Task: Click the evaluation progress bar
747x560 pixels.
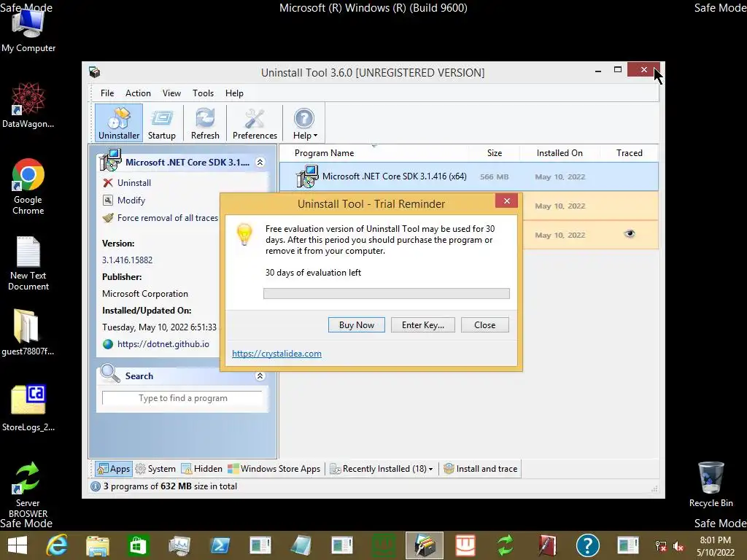Action: click(x=387, y=293)
